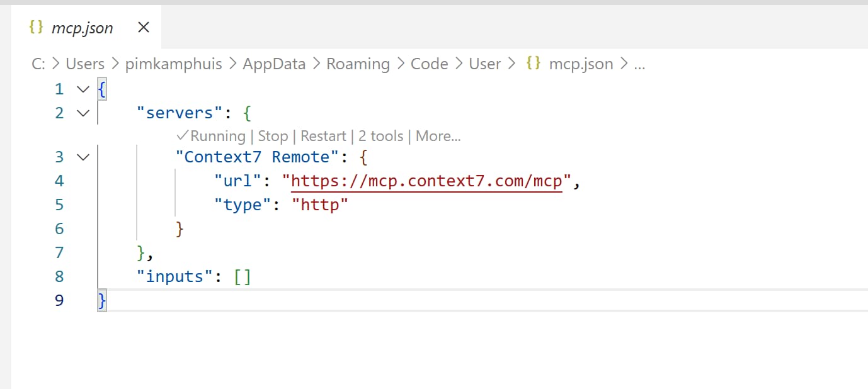This screenshot has height=389, width=868.
Task: Stop the Context7 Remote server
Action: click(x=273, y=136)
